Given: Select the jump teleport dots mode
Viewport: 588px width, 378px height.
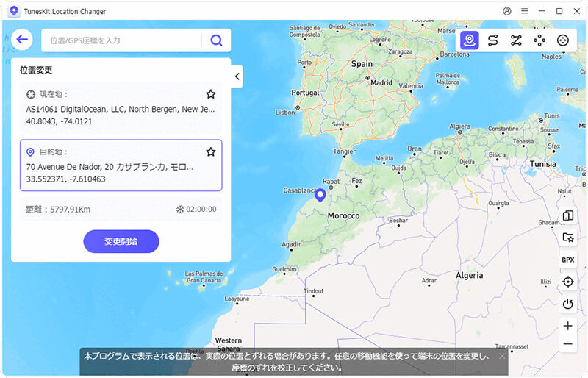Looking at the screenshot, I should [539, 40].
